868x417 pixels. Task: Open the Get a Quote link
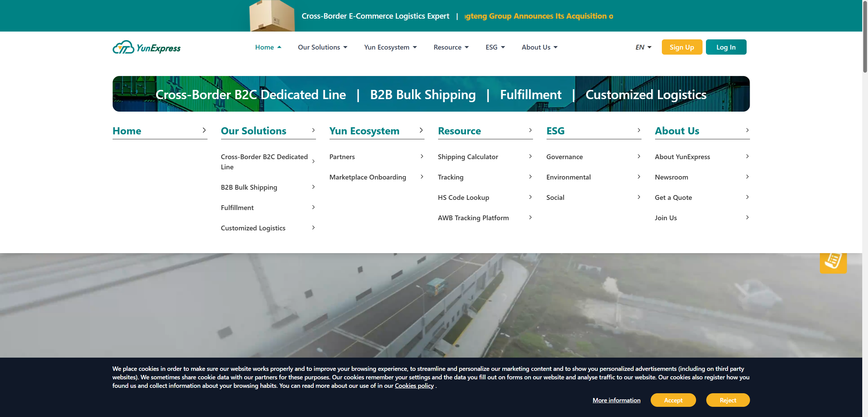[673, 197]
